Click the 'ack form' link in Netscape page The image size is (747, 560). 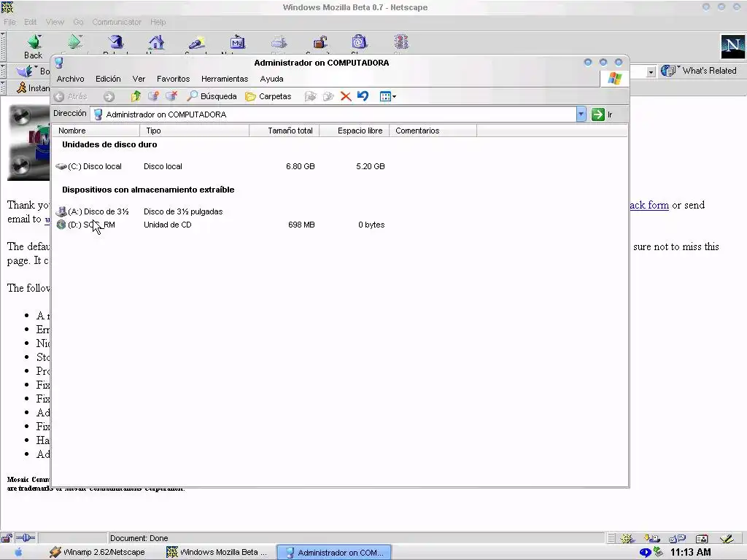[x=649, y=205]
